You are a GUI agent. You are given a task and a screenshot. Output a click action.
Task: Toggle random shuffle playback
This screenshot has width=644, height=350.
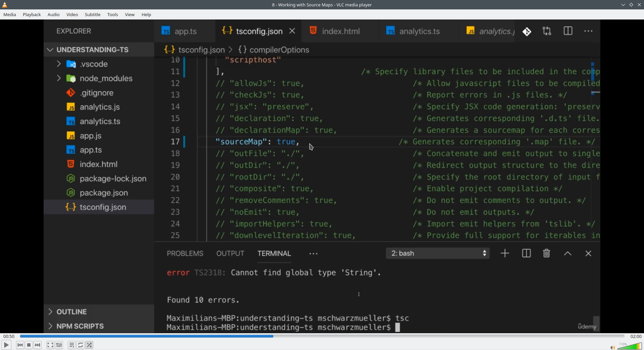(90, 345)
